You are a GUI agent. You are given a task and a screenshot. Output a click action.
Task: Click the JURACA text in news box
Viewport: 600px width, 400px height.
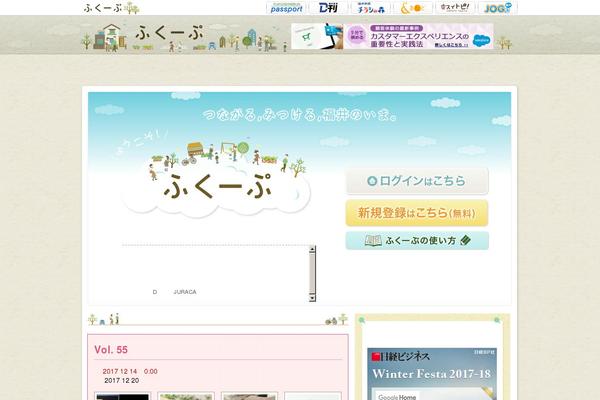[x=185, y=292]
